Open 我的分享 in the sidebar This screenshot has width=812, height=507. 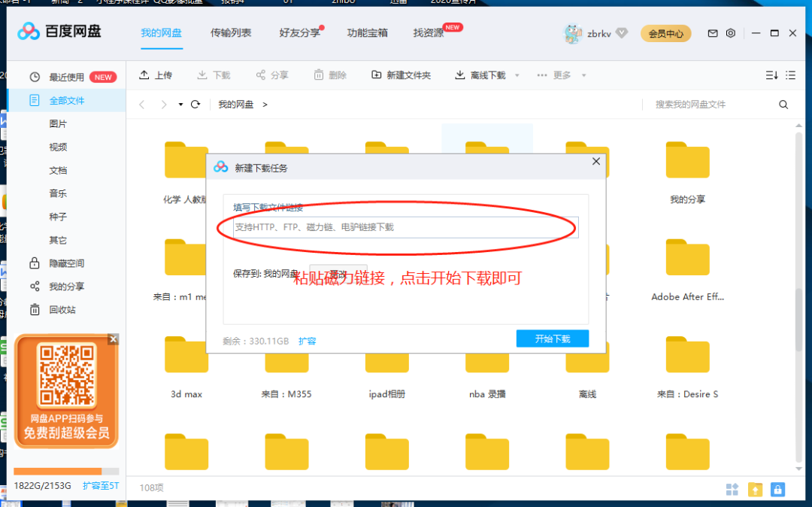(57, 287)
